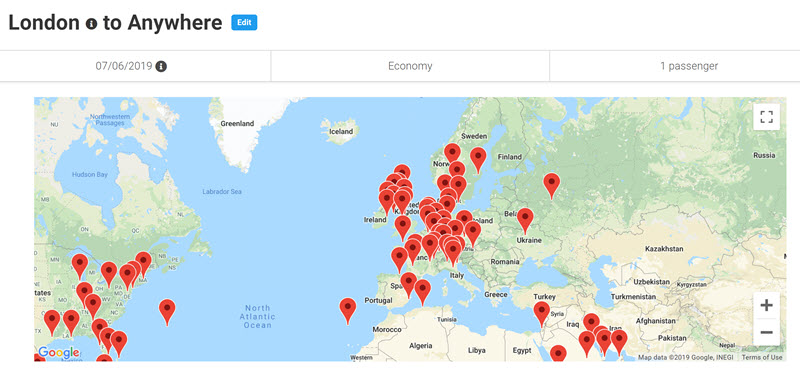Image resolution: width=800 pixels, height=376 pixels.
Task: Select the lone map pin in the ocean off the US east coast
Action: pyautogui.click(x=167, y=312)
